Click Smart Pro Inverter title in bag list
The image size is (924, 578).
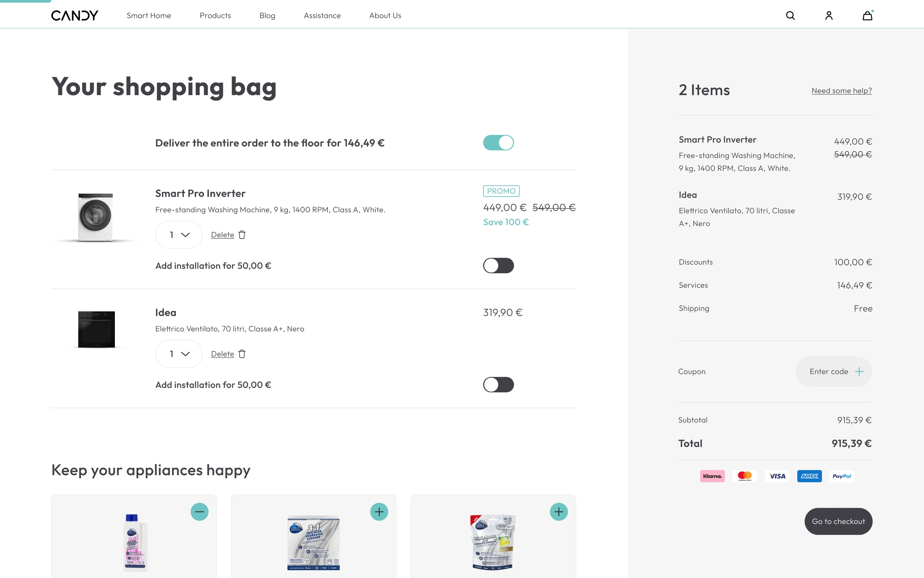[x=200, y=193]
